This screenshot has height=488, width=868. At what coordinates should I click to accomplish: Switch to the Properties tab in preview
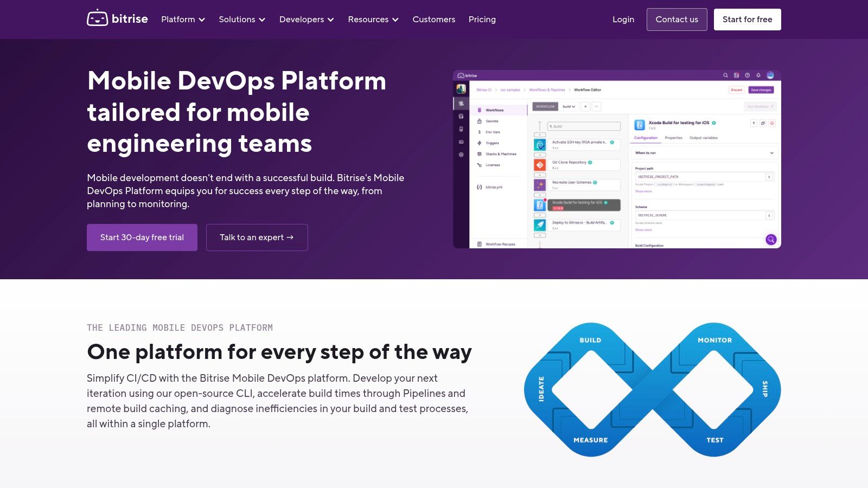673,138
